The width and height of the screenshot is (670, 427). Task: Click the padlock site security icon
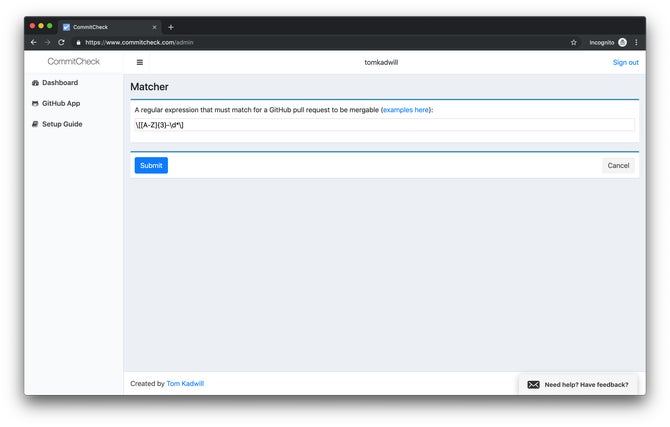(x=79, y=42)
